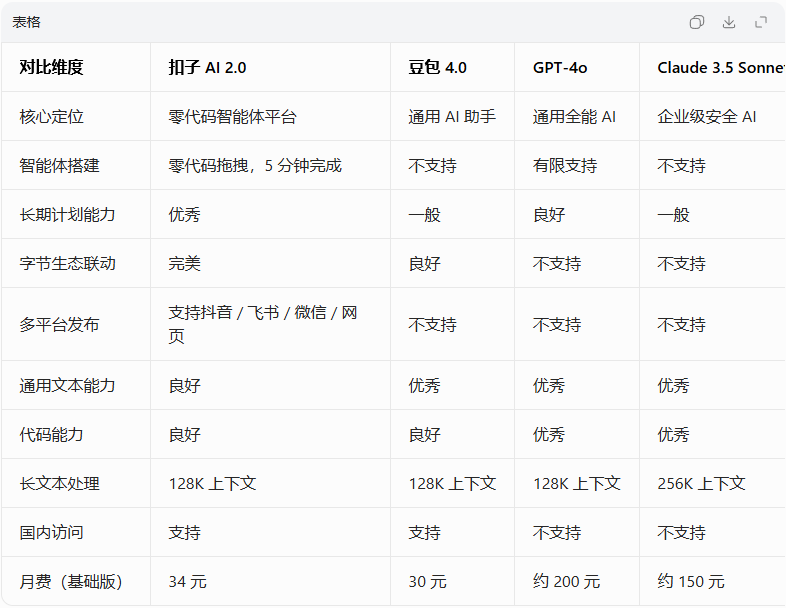Screen dimensions: 786x608
Task: Click GPT-4o '不支持' in 国内访问 row
Action: [x=556, y=532]
